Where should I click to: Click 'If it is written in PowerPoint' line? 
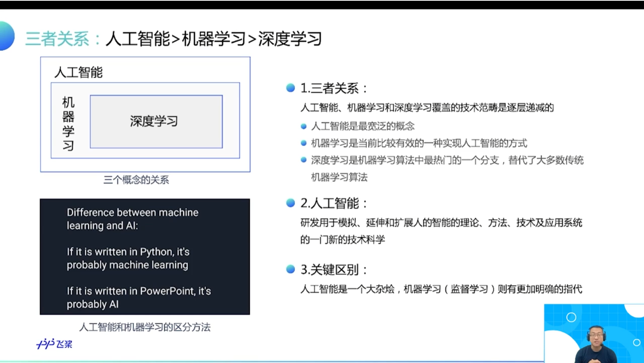click(139, 291)
